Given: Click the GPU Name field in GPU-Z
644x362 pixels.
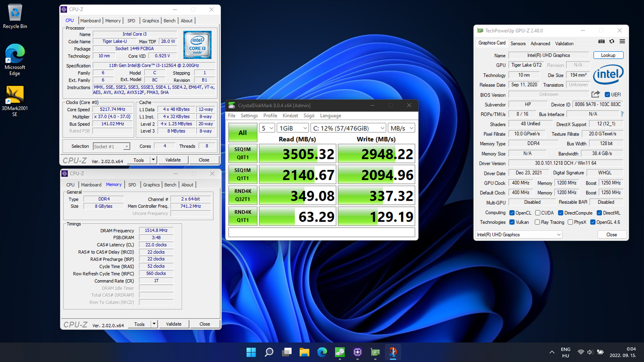Looking at the screenshot, I should pos(549,55).
